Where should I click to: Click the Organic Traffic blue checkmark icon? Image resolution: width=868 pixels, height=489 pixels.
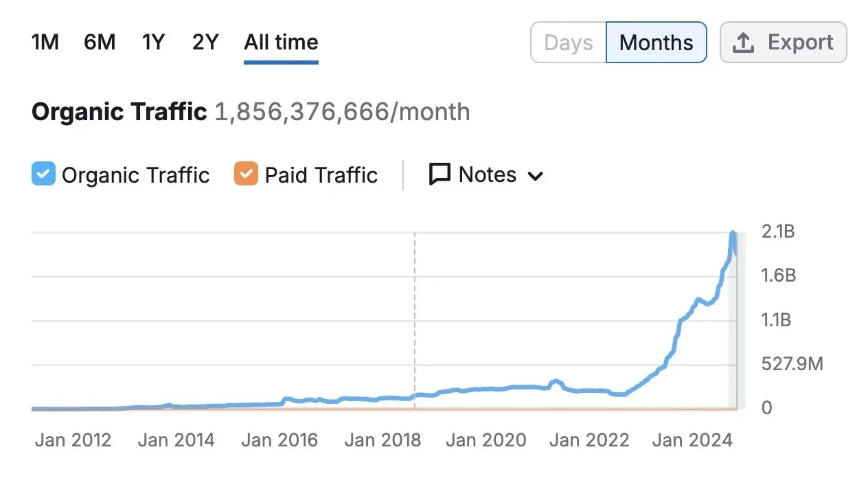click(43, 174)
